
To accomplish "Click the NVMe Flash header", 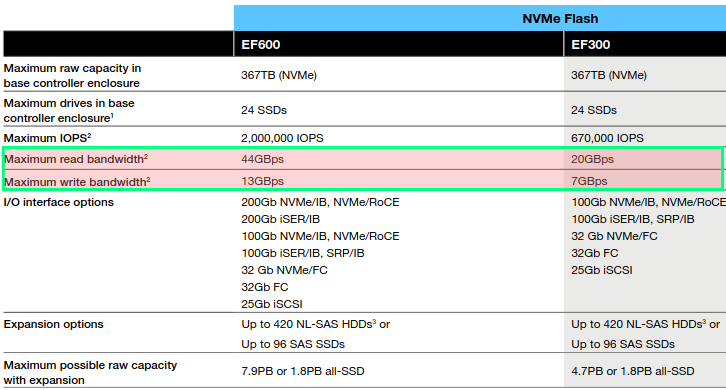I will [x=560, y=19].
